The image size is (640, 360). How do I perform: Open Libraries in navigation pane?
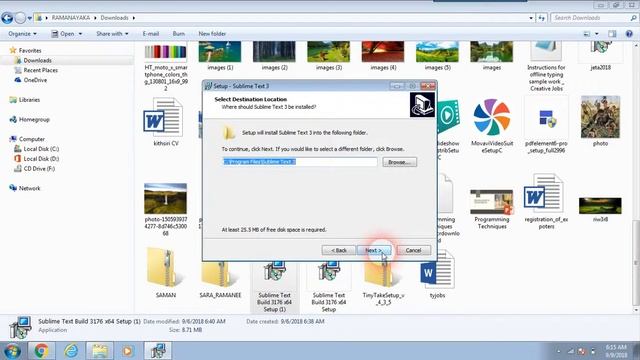point(29,100)
